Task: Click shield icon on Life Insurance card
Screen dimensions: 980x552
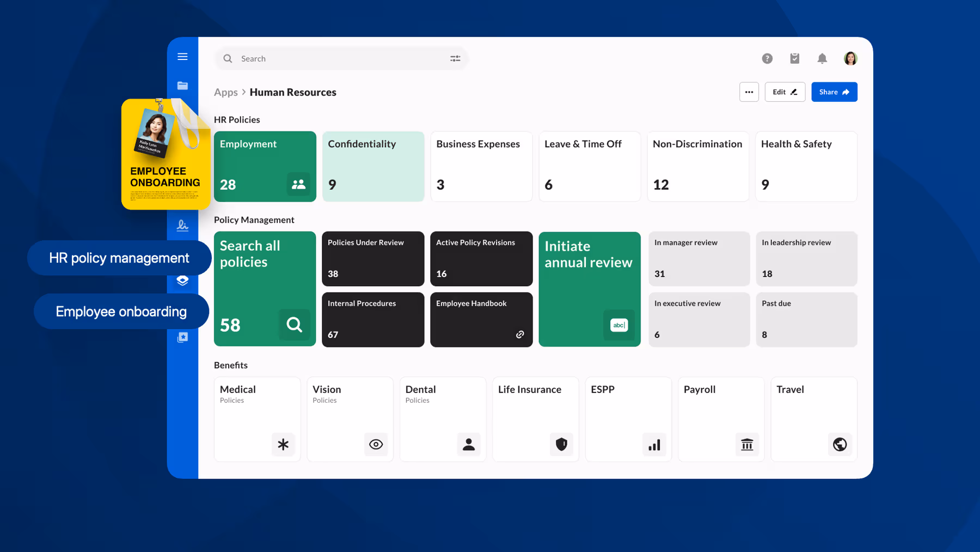Action: pyautogui.click(x=561, y=445)
